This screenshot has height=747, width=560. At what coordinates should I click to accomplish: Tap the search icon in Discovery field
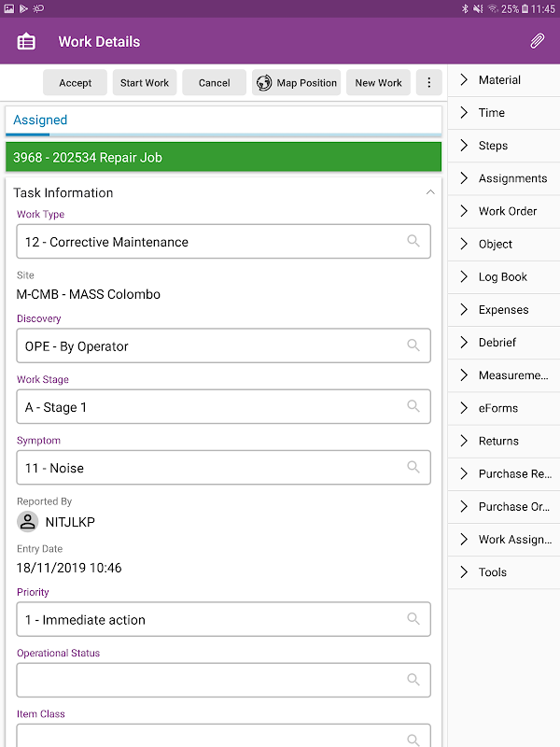pos(413,345)
